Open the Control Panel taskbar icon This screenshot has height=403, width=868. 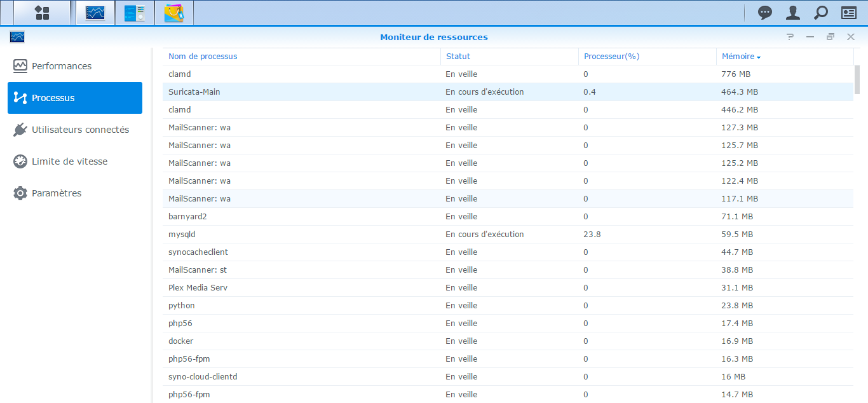tap(135, 13)
